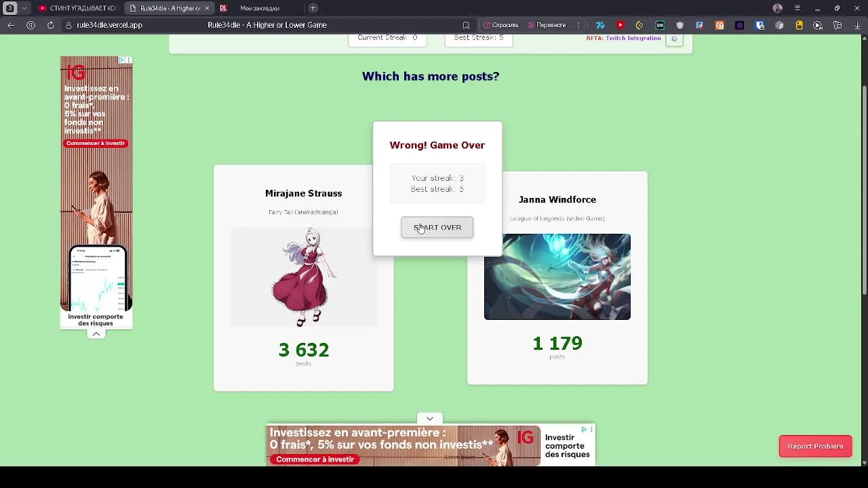This screenshot has width=868, height=488.
Task: Open the browser hamburger menu
Action: coord(797,8)
